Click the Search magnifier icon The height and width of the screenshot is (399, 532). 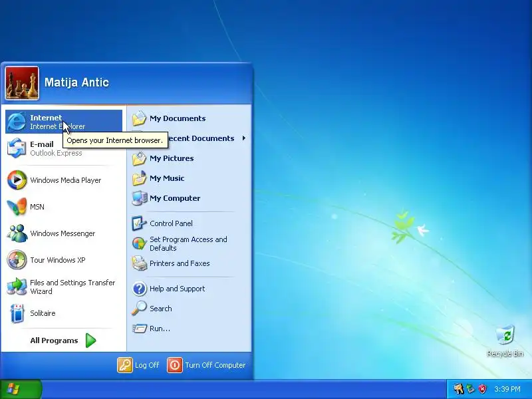pos(139,309)
